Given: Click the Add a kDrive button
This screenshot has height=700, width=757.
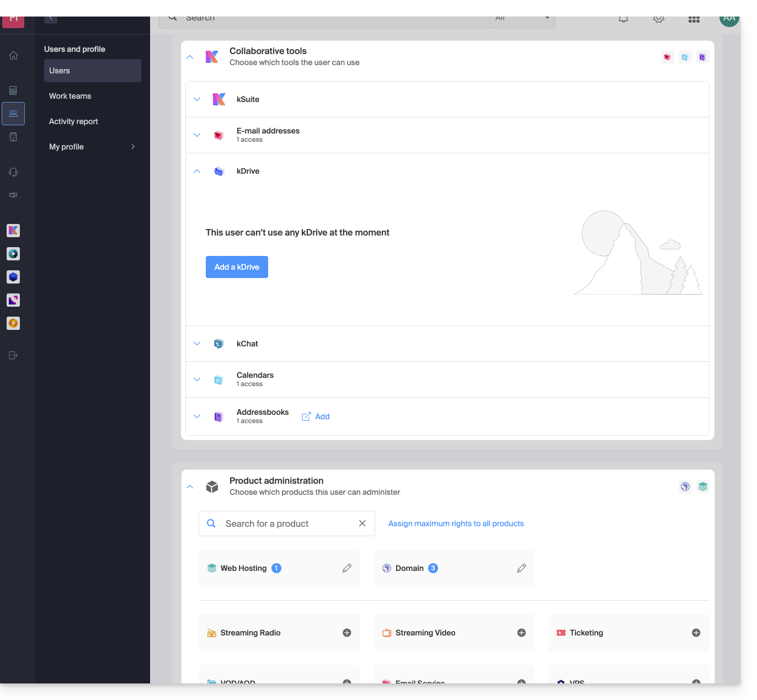Looking at the screenshot, I should (x=237, y=267).
